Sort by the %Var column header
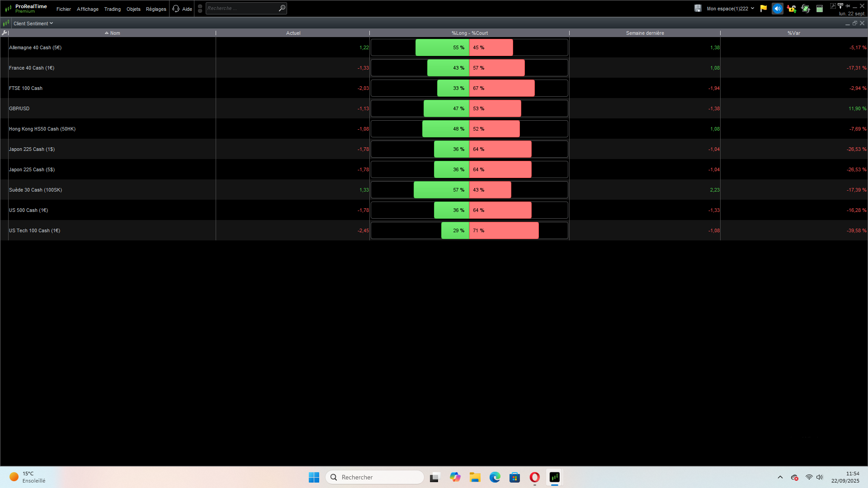The height and width of the screenshot is (488, 868). (793, 33)
